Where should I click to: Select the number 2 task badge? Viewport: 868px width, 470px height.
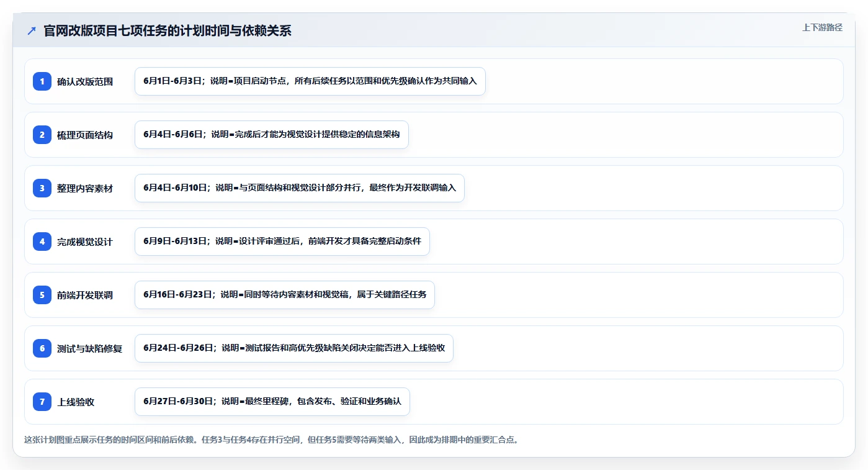tap(42, 135)
